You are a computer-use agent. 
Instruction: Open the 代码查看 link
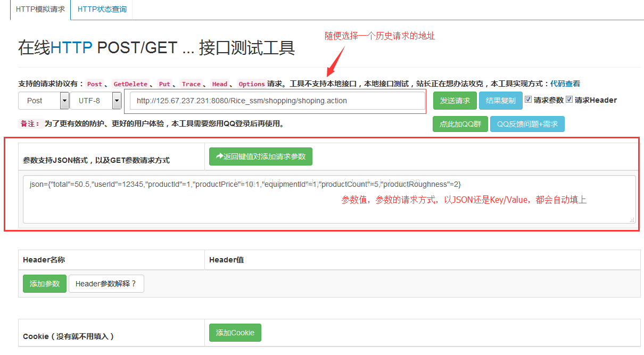coord(565,84)
